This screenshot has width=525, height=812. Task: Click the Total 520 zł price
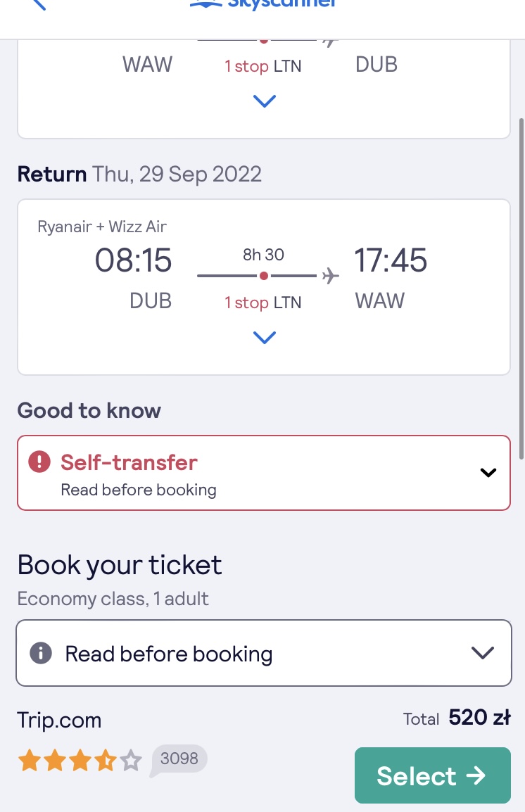[457, 718]
